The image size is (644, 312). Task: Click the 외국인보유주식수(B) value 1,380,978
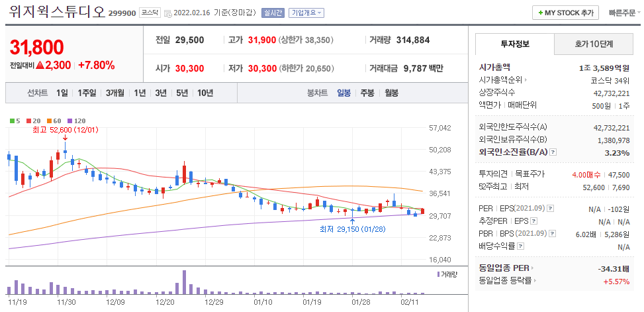tap(613, 140)
